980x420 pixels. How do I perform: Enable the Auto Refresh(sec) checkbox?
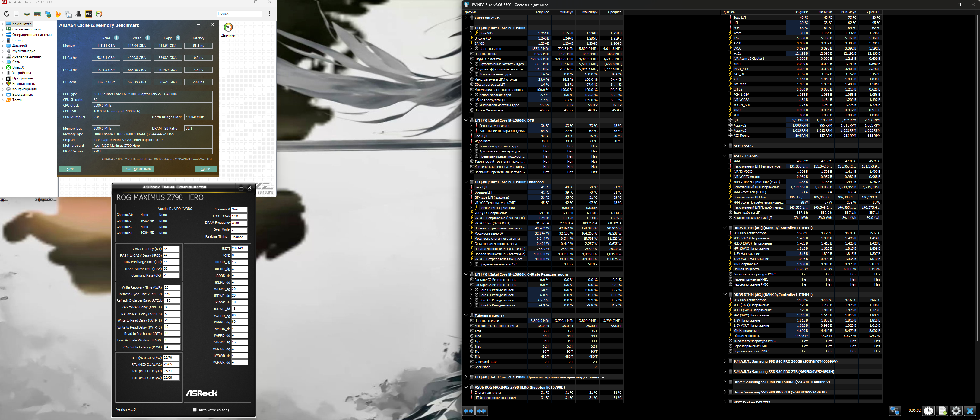[x=195, y=410]
